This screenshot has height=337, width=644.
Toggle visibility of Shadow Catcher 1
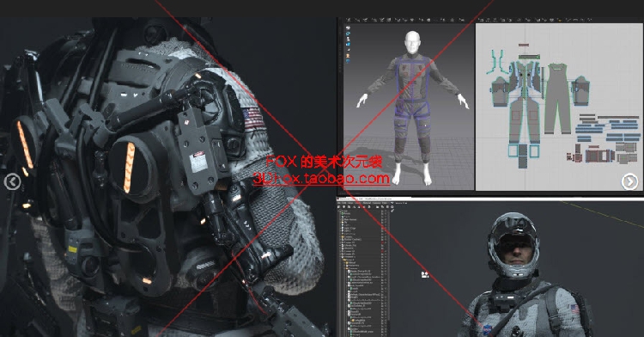pyautogui.click(x=382, y=240)
